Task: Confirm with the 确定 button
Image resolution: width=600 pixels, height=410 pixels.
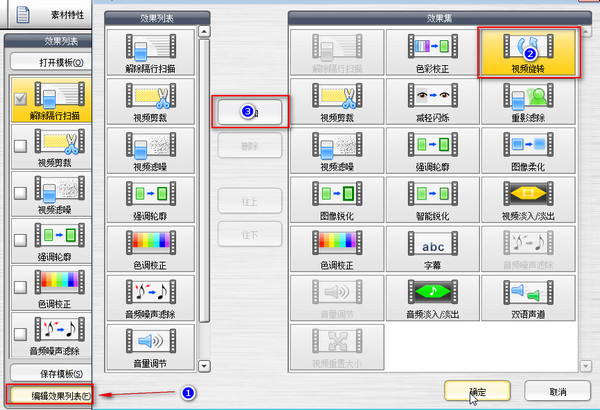Action: click(477, 391)
